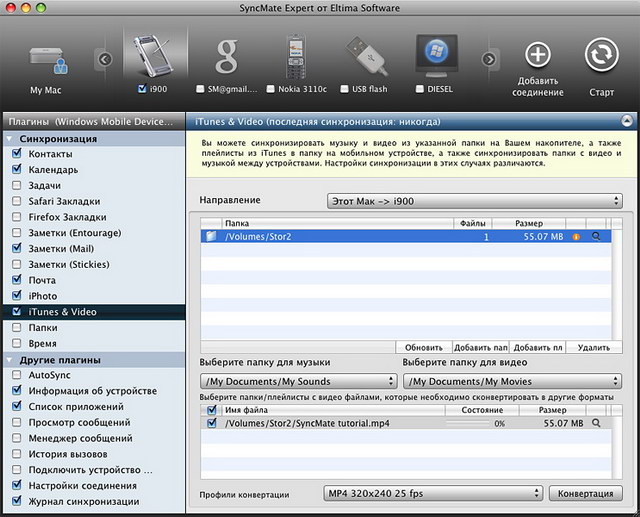Click the Старт sync icon
The image size is (640, 517).
[x=601, y=55]
